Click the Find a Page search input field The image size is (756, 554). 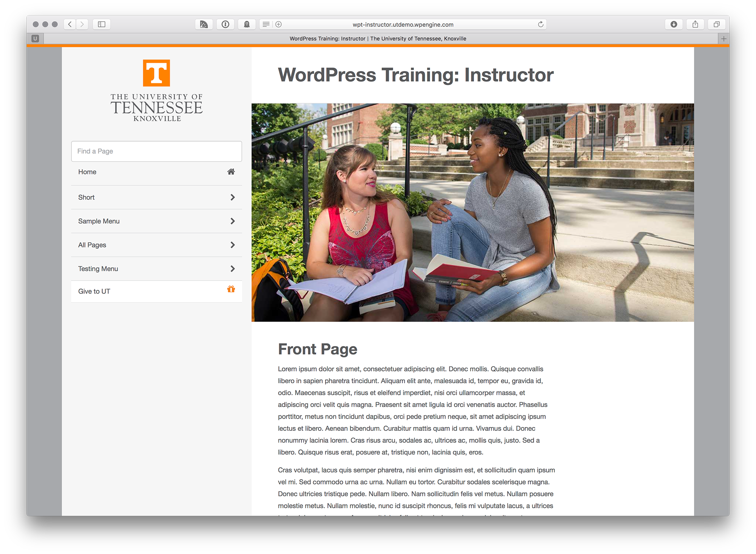point(155,151)
